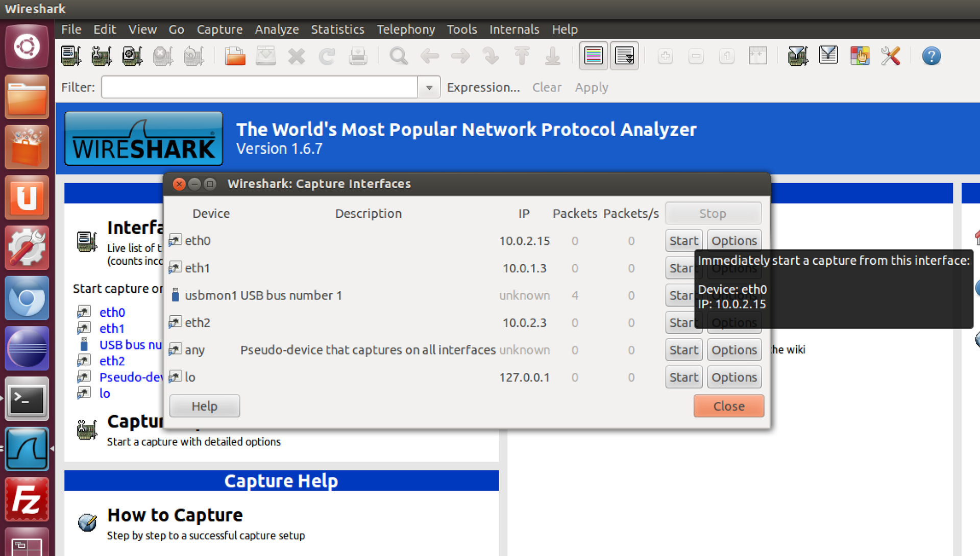Click inside the Filter text field
The image size is (980, 556).
tap(259, 87)
